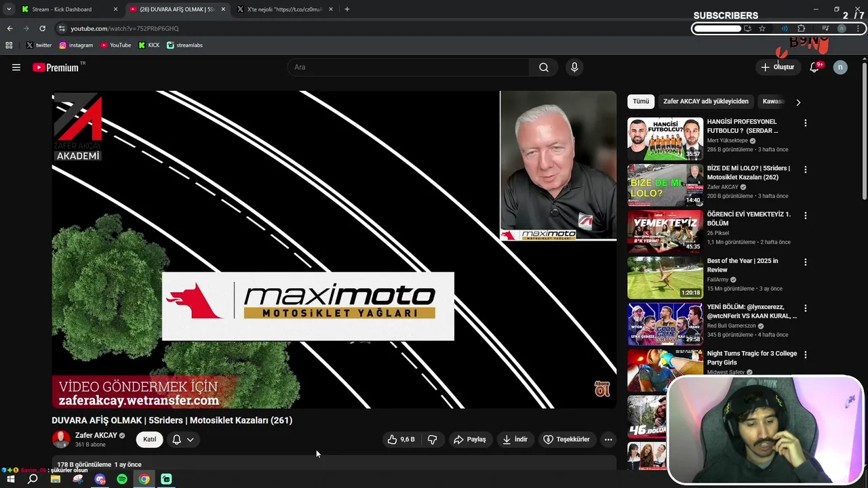This screenshot has height=488, width=868.
Task: Open File Explorer from the taskbar
Action: [x=56, y=479]
